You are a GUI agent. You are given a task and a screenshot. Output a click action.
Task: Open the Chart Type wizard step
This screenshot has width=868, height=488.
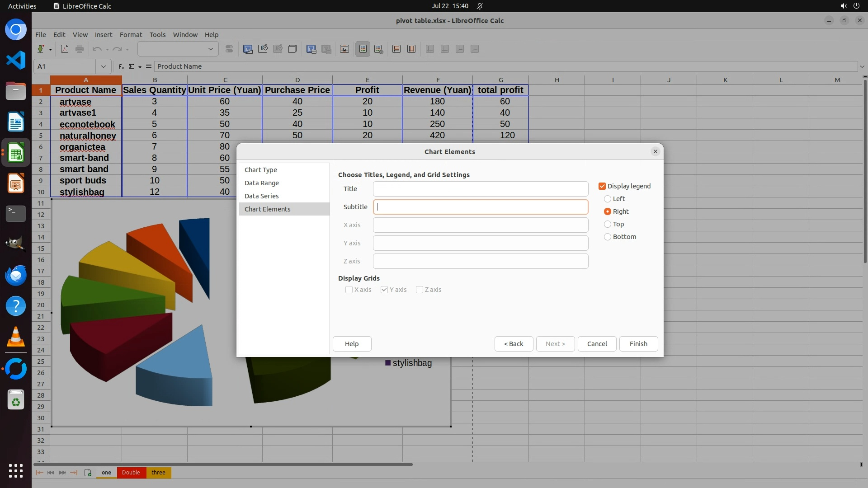click(x=261, y=170)
